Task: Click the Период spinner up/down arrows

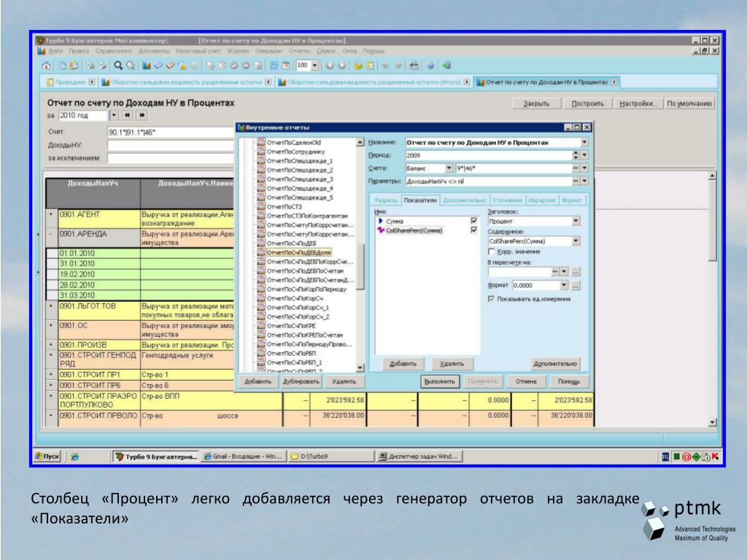Action: pyautogui.click(x=576, y=155)
